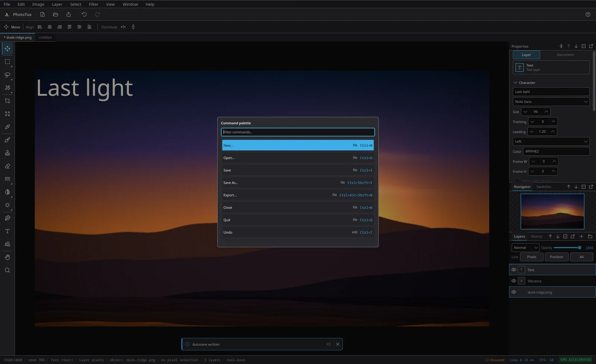596x364 pixels.
Task: Select the Zoom magnifier tool
Action: 7,270
